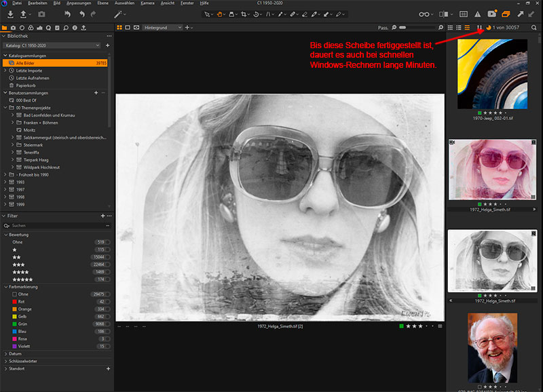
Task: Filter by Blau color tag
Action: pyautogui.click(x=22, y=332)
